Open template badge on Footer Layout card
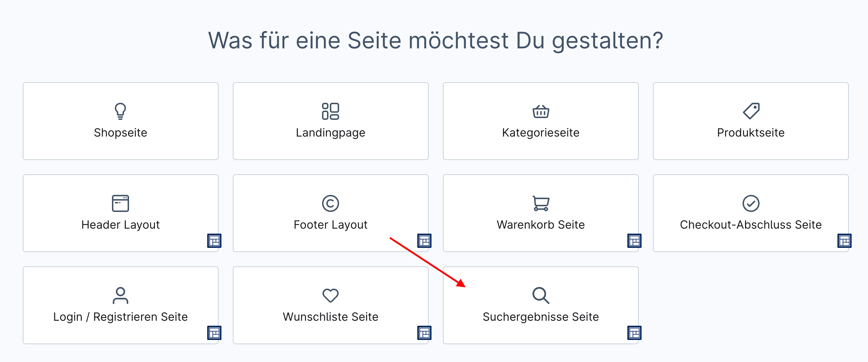Screen dimensions: 868x362 424,241
